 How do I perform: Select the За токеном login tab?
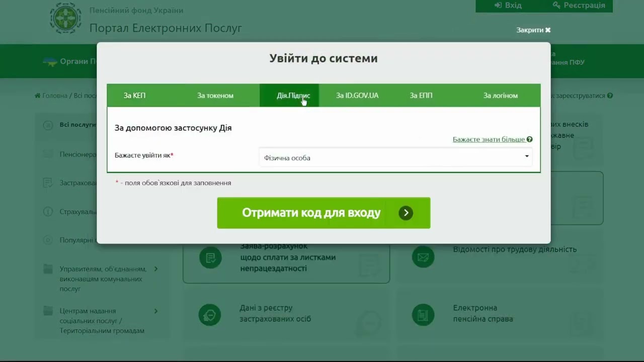[215, 96]
